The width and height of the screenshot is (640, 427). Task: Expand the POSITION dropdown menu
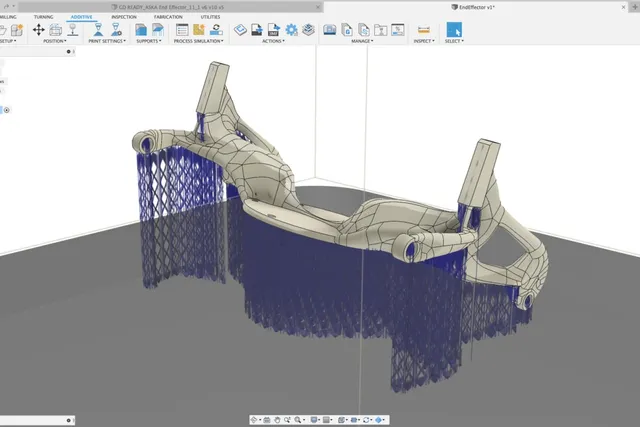click(55, 41)
